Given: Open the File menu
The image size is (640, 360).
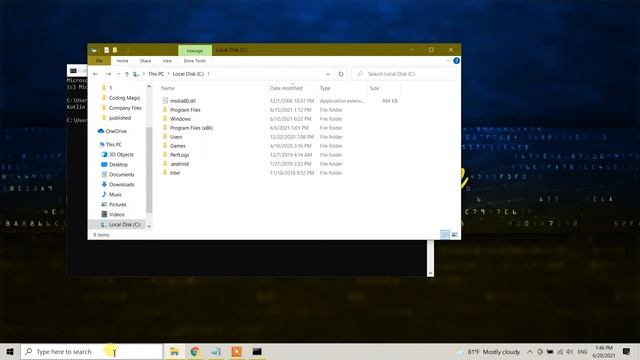Looking at the screenshot, I should tap(99, 61).
